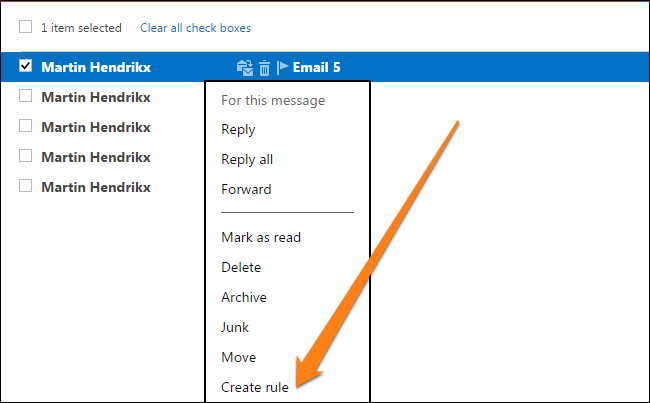650x403 pixels.
Task: Click the 'Clear all check boxes' link
Action: tap(195, 28)
